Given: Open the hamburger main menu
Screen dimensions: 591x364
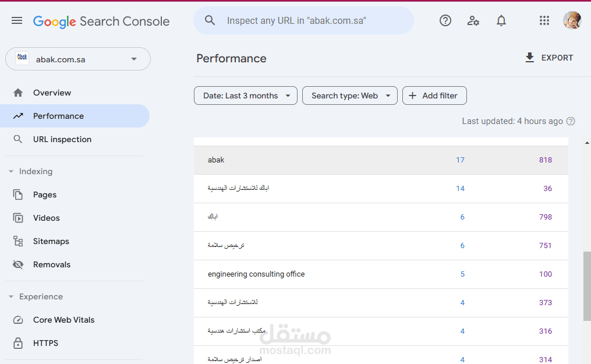Looking at the screenshot, I should 16,20.
